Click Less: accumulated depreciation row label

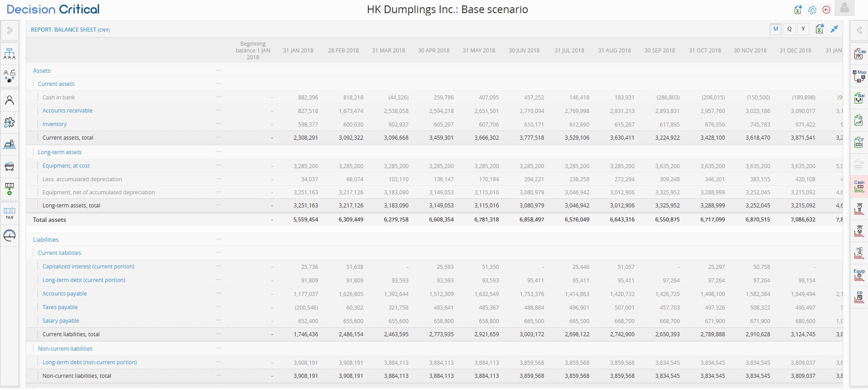click(x=82, y=179)
